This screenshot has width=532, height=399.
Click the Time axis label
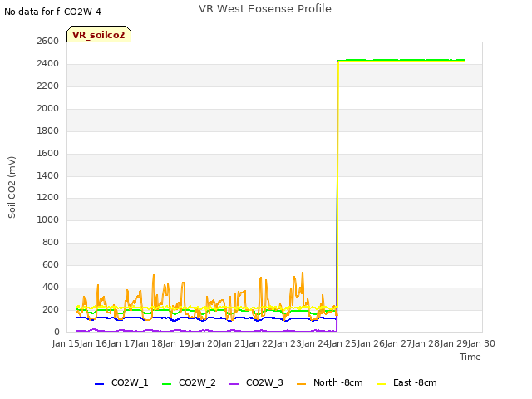point(470,357)
